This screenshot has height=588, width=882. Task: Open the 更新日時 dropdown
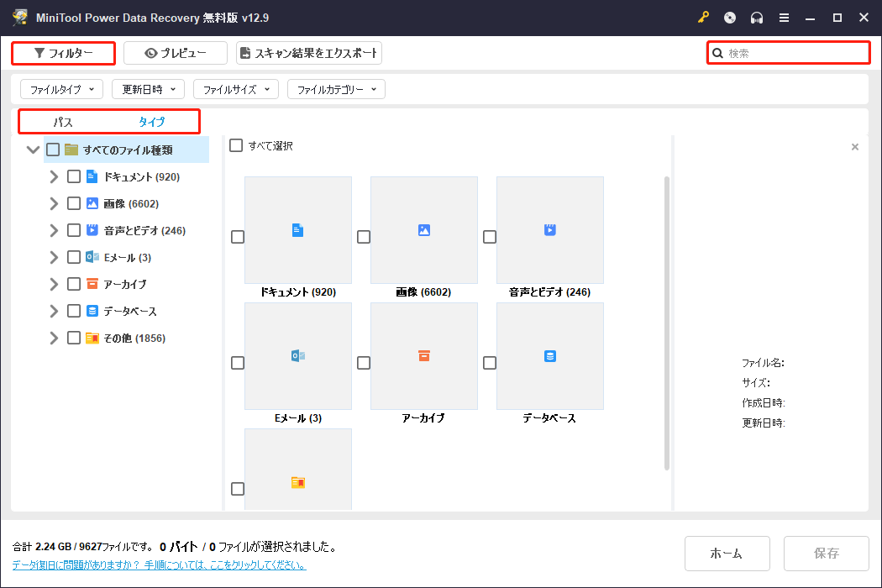point(149,89)
